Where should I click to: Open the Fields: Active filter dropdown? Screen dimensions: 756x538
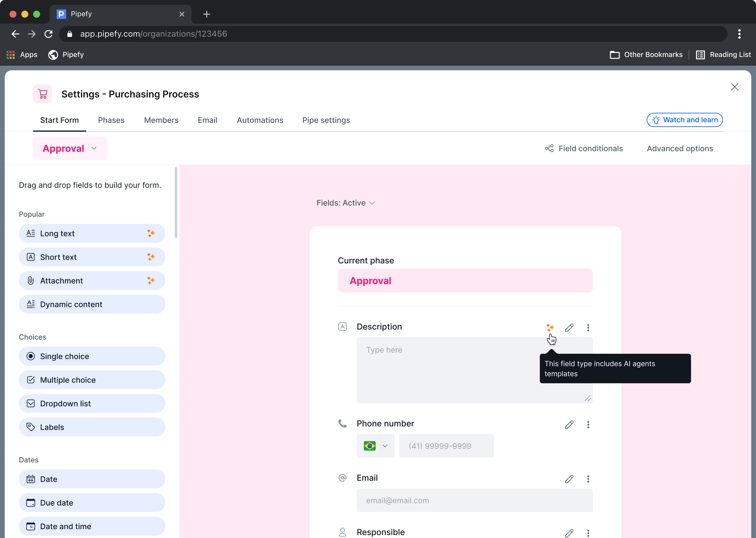[x=345, y=203]
